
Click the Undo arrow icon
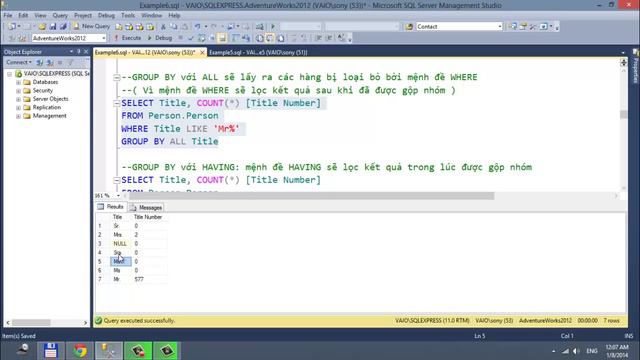(x=198, y=27)
